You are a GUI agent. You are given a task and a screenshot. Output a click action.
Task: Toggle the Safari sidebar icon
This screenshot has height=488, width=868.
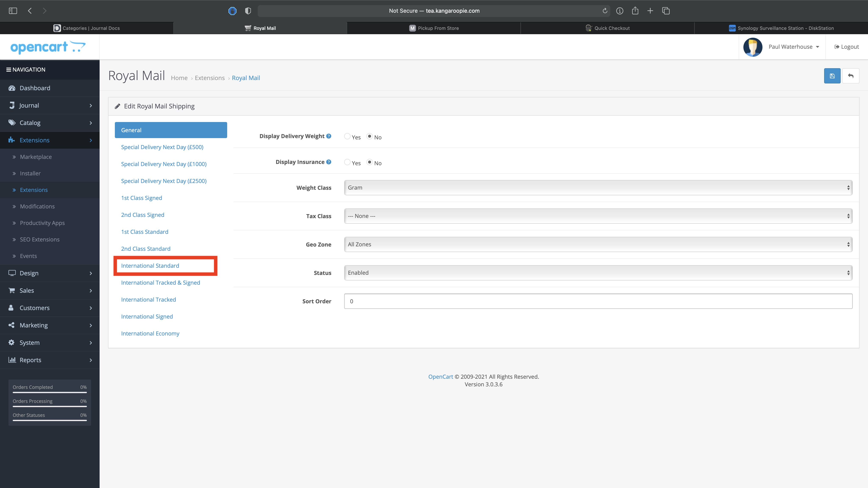[13, 11]
